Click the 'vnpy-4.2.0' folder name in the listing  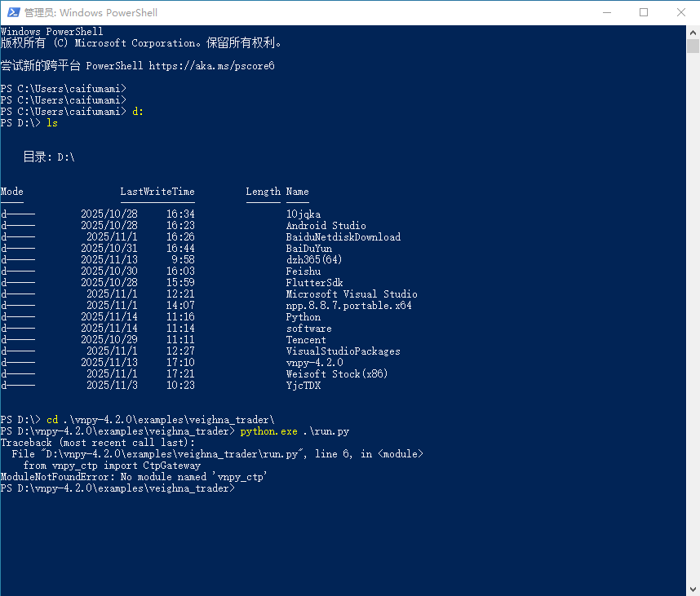[x=314, y=363]
